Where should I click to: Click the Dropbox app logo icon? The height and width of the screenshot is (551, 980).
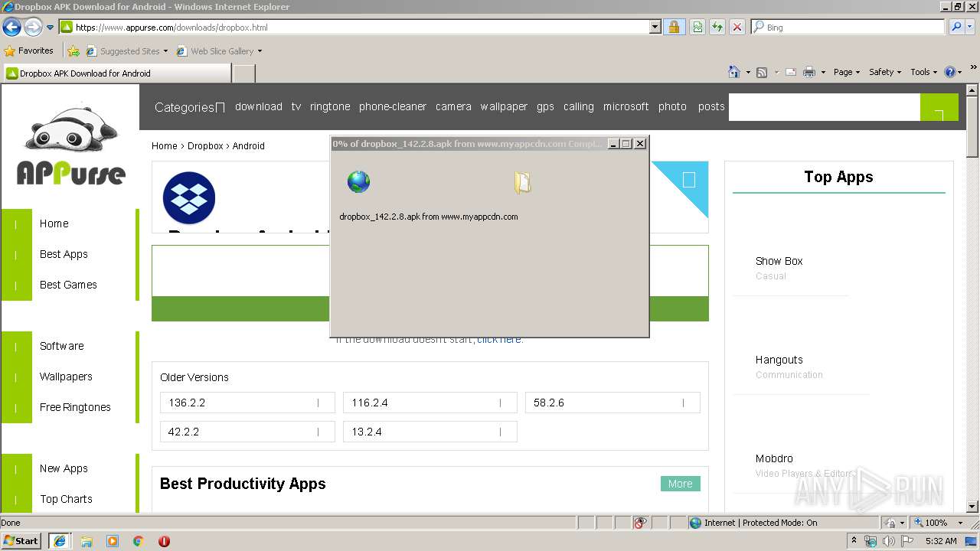[x=189, y=197]
